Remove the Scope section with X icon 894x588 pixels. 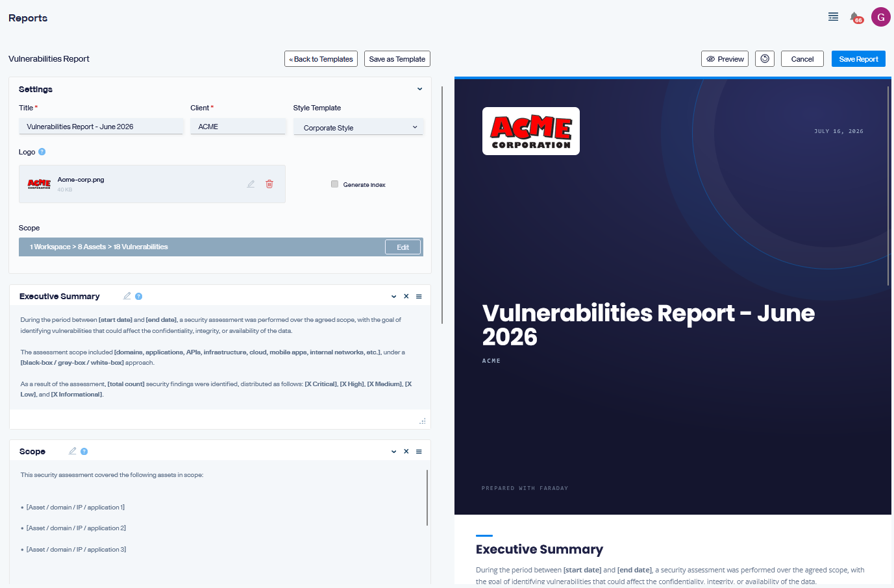point(406,451)
